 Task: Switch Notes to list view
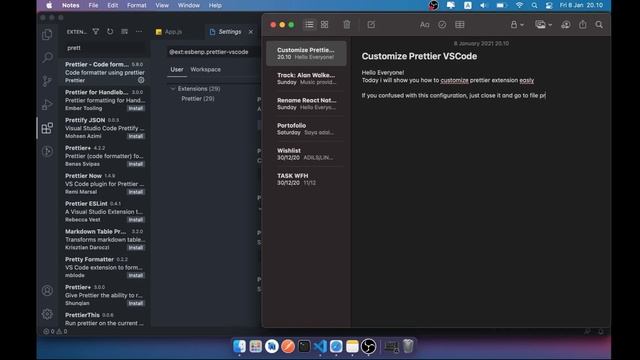point(309,24)
